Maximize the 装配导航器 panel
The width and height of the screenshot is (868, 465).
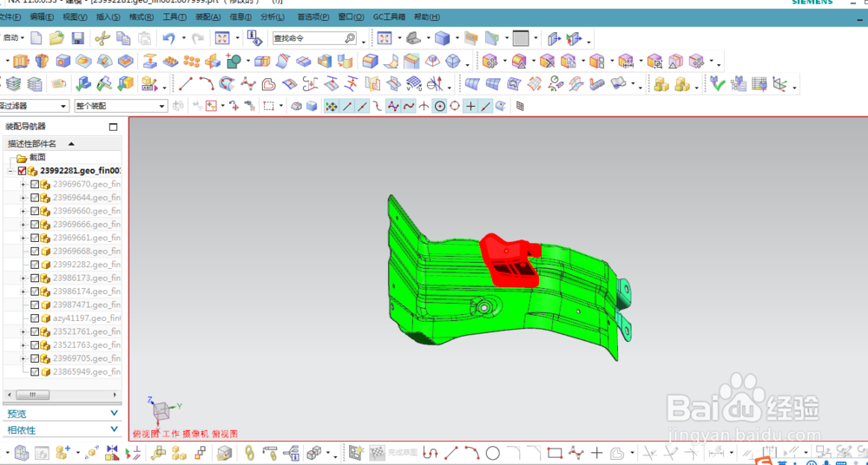coord(114,127)
